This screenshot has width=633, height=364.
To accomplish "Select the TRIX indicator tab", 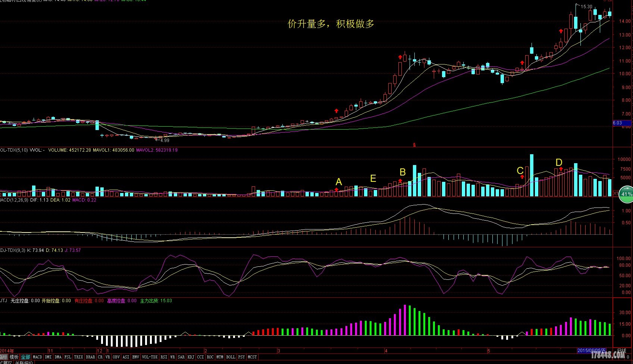I will 79,357.
